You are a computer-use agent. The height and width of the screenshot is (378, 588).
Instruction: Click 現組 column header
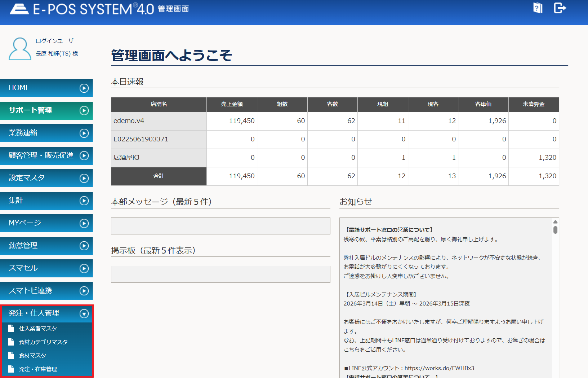383,104
